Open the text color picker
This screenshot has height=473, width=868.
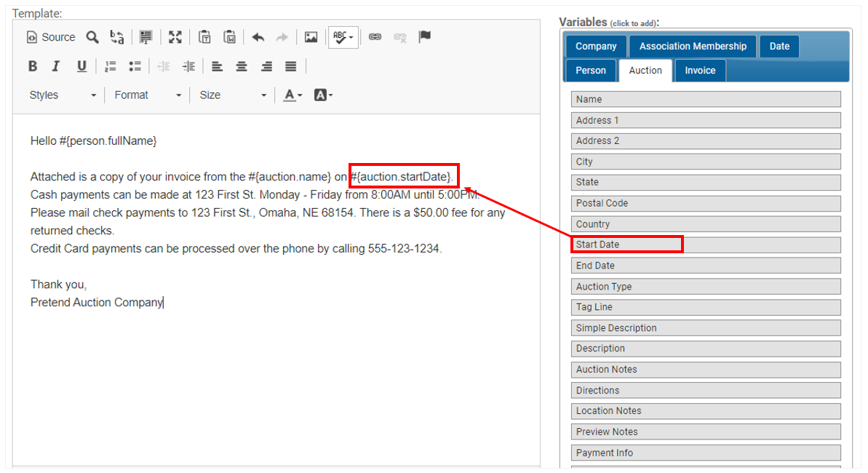(292, 95)
